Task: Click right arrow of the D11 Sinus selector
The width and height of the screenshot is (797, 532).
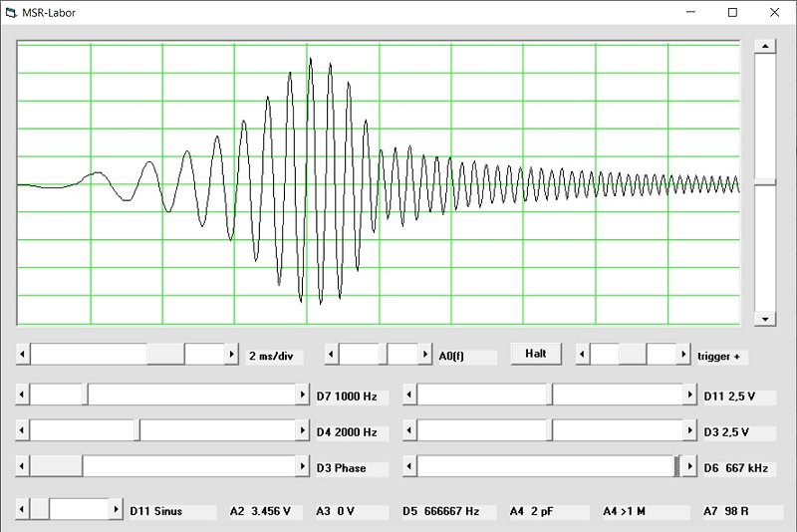Action: tap(115, 510)
